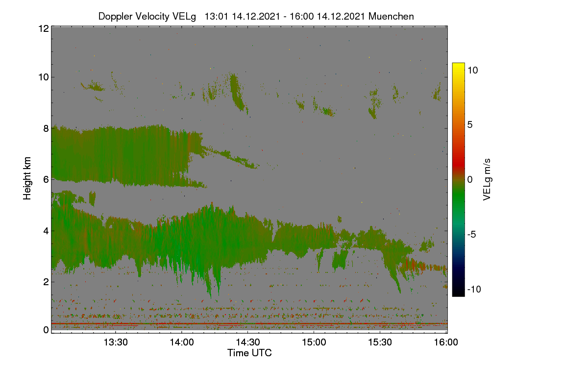The height and width of the screenshot is (392, 588).
Task: Click the colorbar tick label '10'
Action: click(472, 70)
